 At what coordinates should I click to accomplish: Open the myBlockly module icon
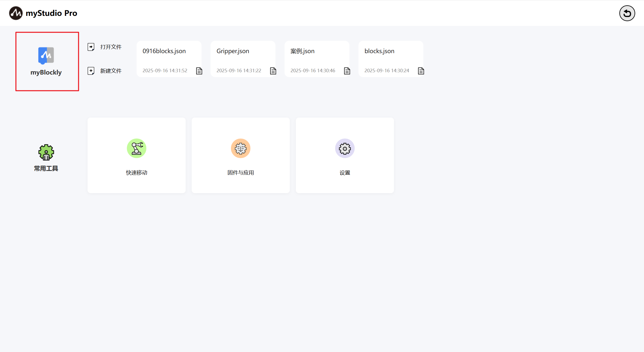point(46,55)
